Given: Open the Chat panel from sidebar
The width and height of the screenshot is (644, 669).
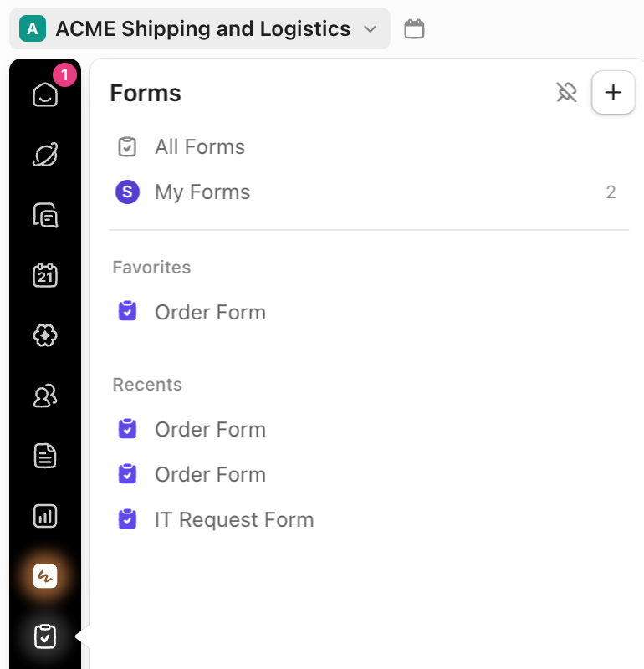Looking at the screenshot, I should [x=44, y=215].
